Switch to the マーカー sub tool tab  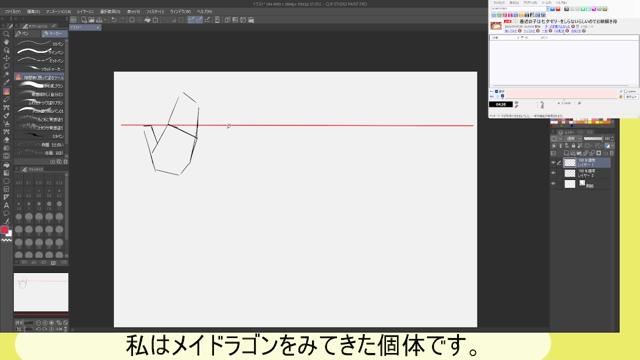(54, 34)
